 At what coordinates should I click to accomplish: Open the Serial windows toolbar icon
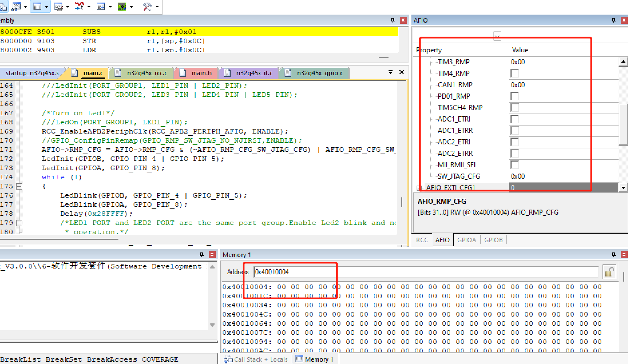click(58, 6)
